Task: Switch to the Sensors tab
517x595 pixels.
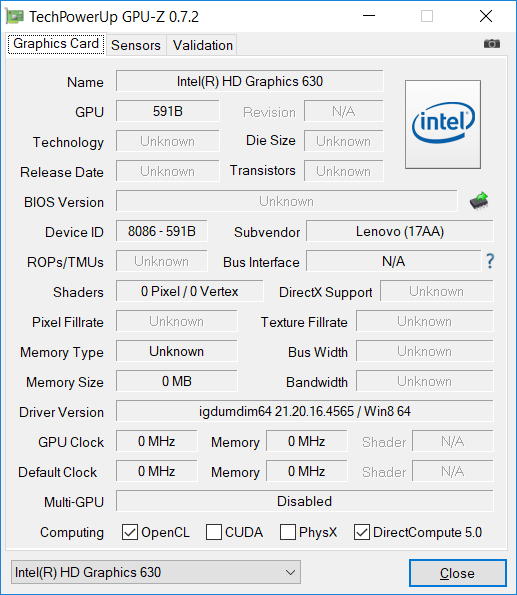Action: point(136,45)
